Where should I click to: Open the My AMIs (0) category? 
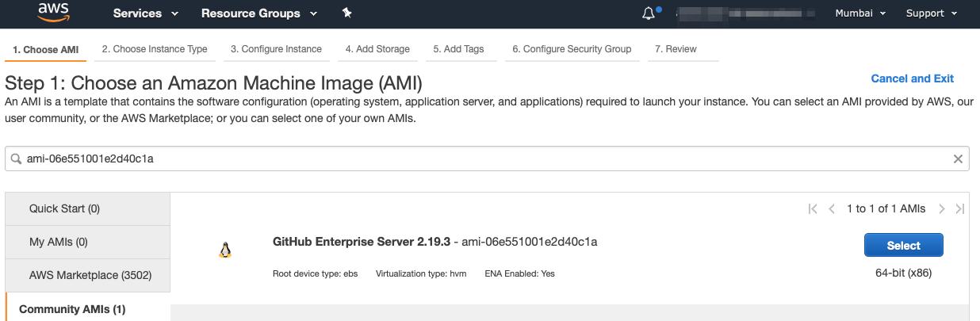coord(87,242)
